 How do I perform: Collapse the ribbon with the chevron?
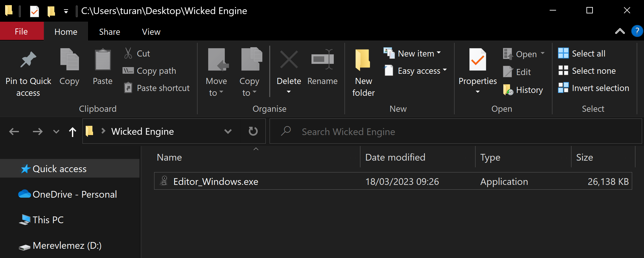point(620,31)
